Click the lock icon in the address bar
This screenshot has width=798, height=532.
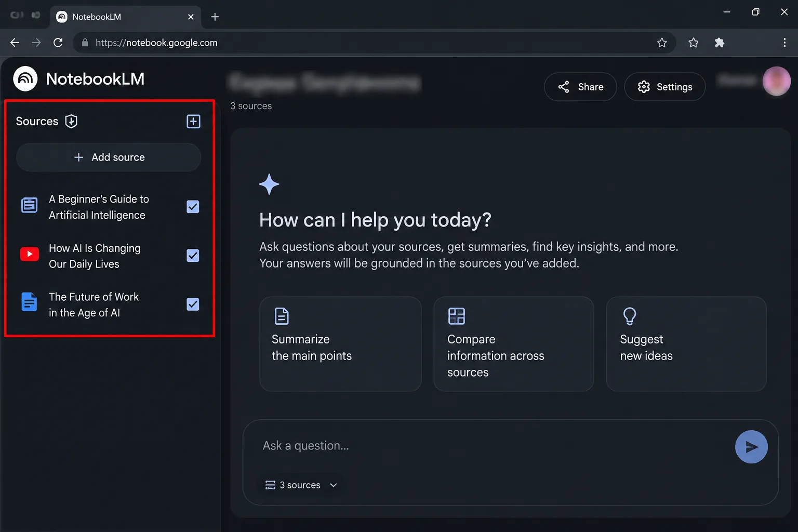point(85,43)
